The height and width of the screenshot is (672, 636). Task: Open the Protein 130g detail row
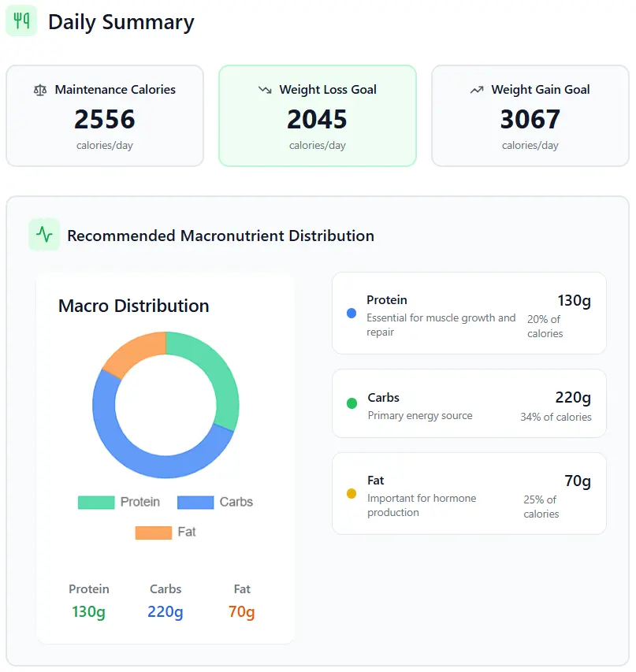[x=469, y=314]
